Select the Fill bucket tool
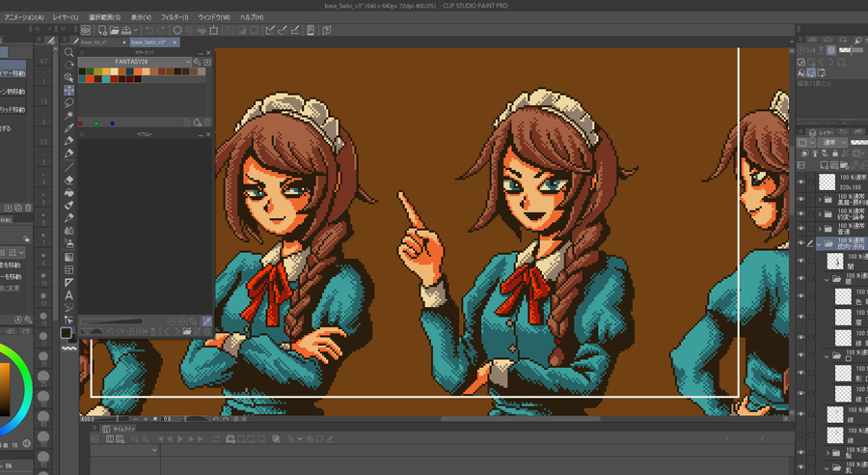Viewport: 868px width, 475px height. [68, 192]
